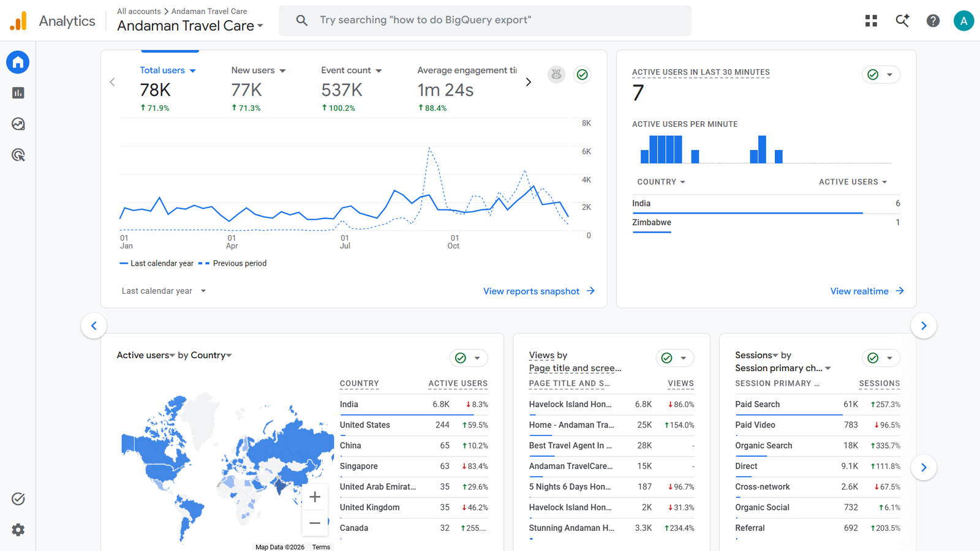The image size is (980, 551).
Task: Click the Home icon in sidebar
Action: [x=18, y=62]
